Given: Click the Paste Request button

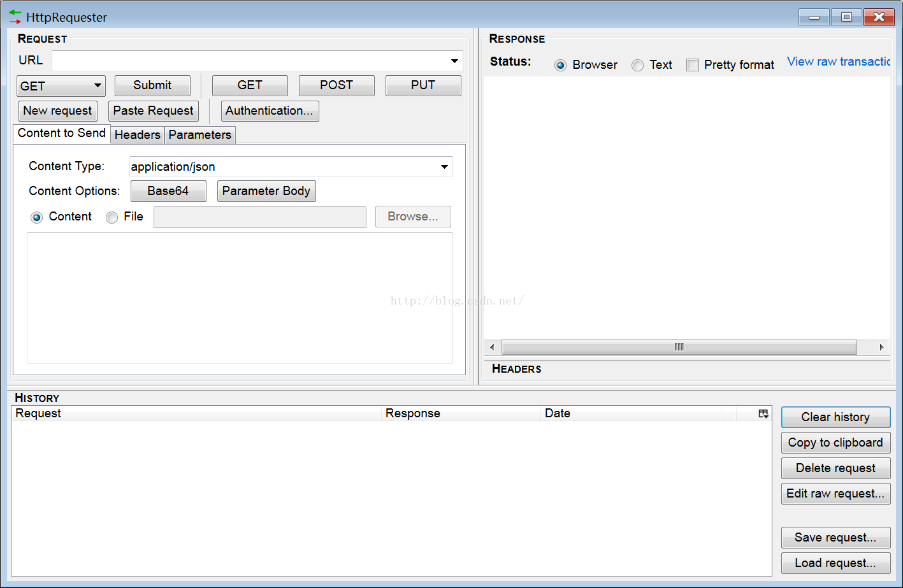Looking at the screenshot, I should click(x=154, y=111).
